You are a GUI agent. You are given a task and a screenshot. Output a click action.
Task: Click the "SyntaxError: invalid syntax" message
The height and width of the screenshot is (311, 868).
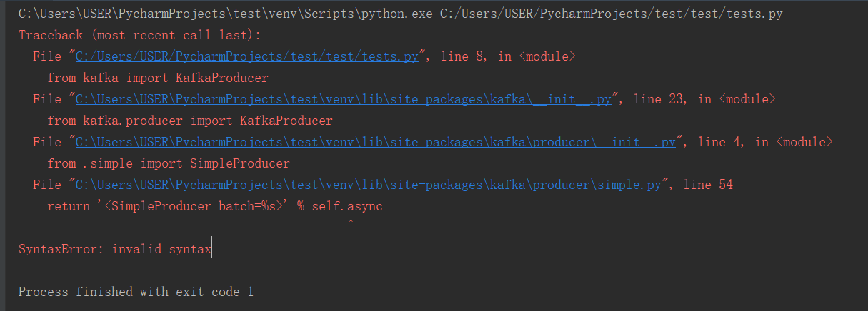[x=115, y=249]
